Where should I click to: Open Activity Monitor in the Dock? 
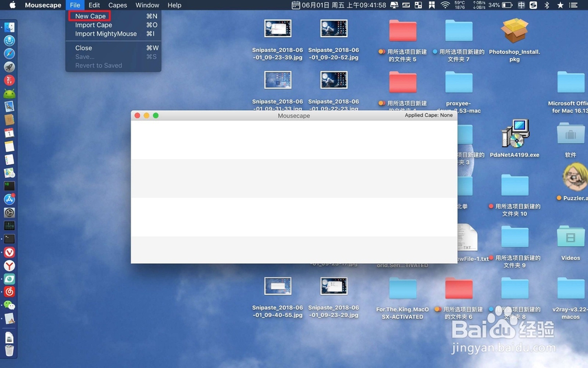[x=9, y=226]
